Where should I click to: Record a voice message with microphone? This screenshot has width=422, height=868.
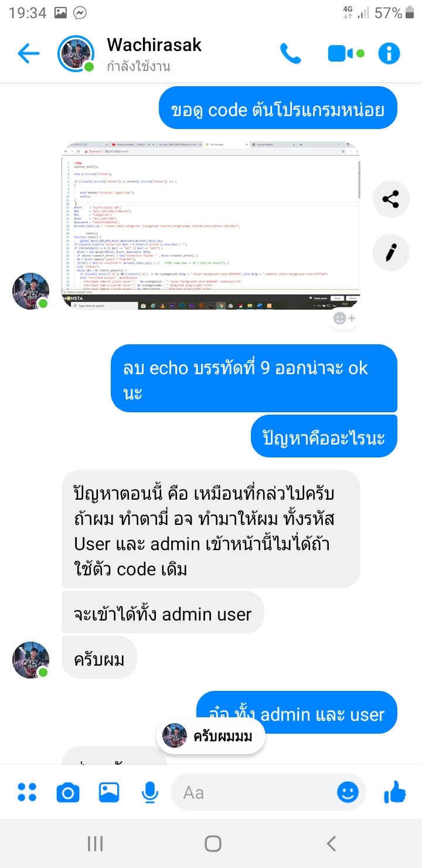(150, 792)
